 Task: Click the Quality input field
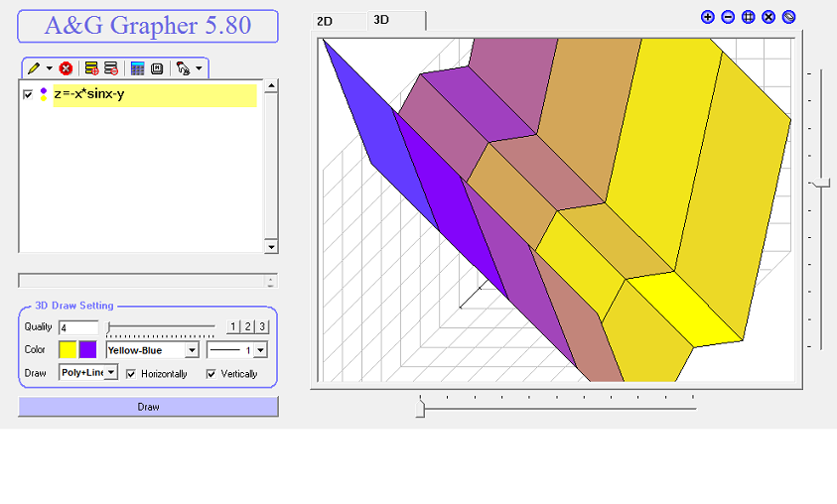(x=78, y=327)
